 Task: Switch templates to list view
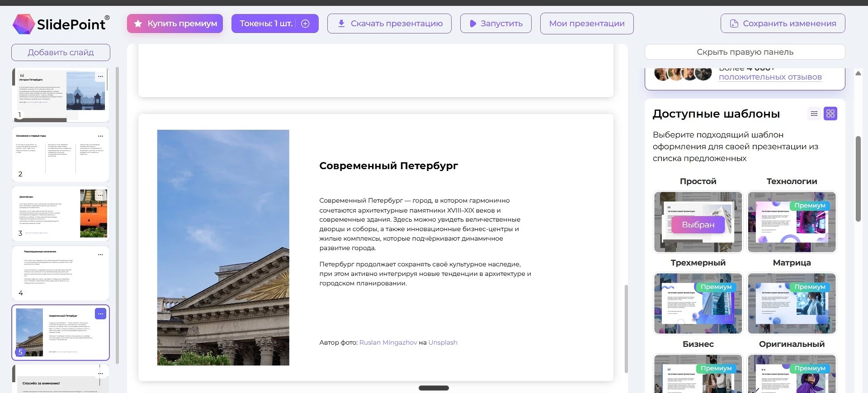814,114
